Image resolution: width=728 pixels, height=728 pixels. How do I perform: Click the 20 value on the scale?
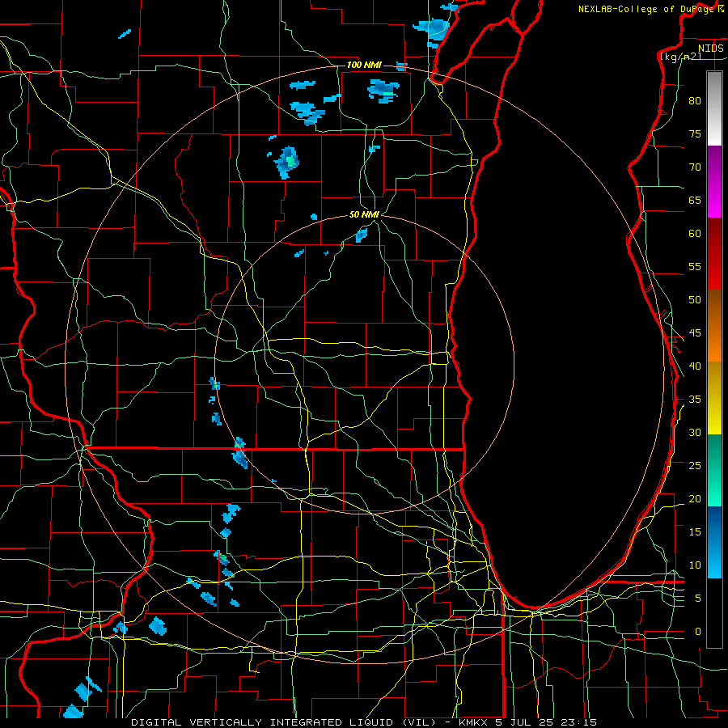(695, 499)
